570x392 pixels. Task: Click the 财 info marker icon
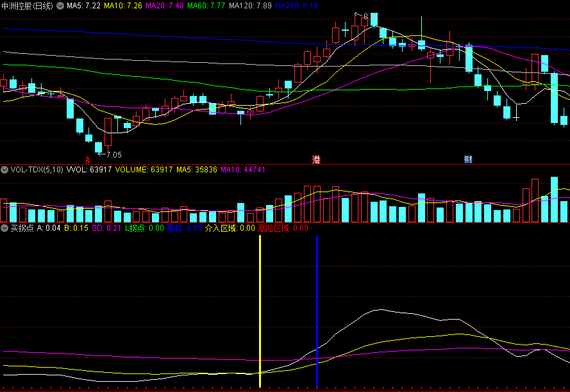point(468,159)
